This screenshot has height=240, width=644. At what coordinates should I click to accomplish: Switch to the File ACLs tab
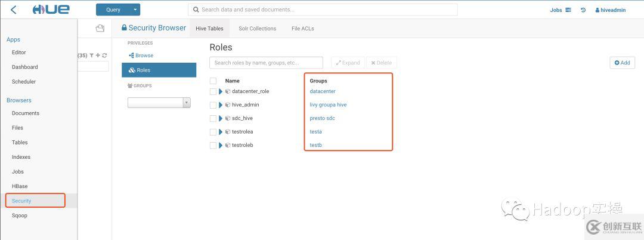(302, 29)
